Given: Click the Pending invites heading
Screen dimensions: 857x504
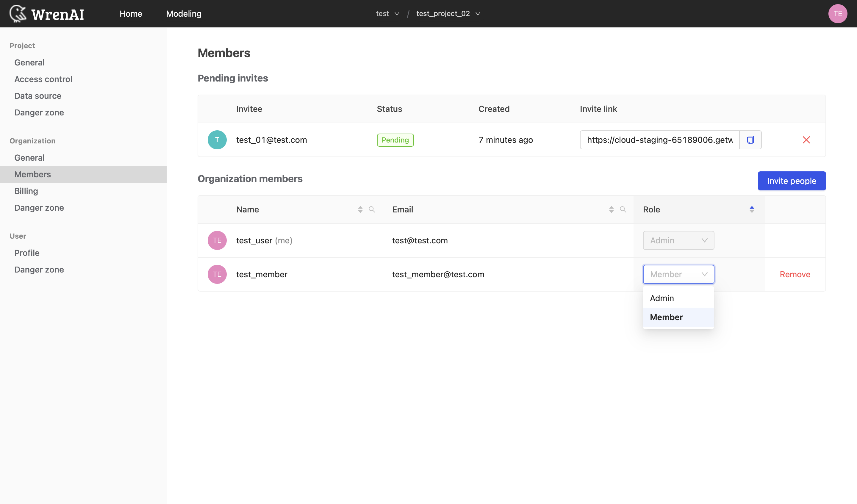Looking at the screenshot, I should coord(233,78).
